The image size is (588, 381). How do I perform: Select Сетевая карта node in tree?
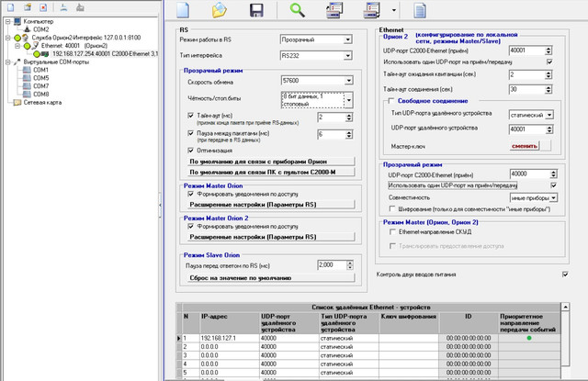tap(42, 102)
